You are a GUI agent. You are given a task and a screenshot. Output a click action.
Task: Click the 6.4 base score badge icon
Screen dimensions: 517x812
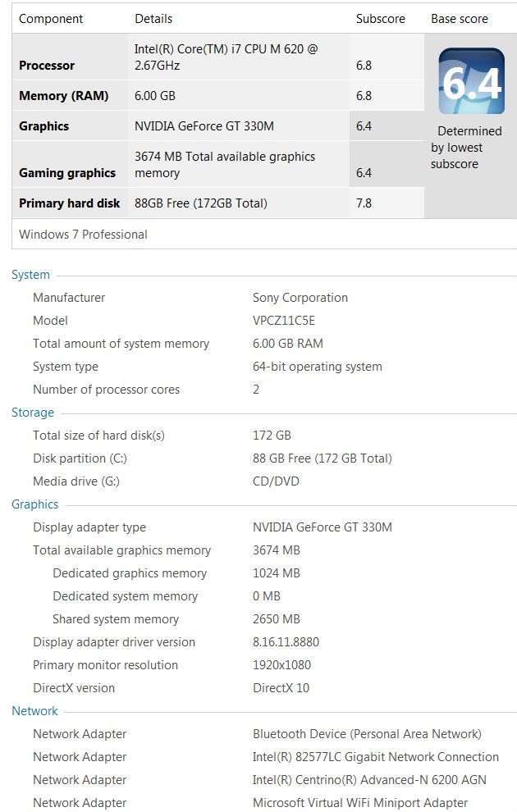point(471,80)
